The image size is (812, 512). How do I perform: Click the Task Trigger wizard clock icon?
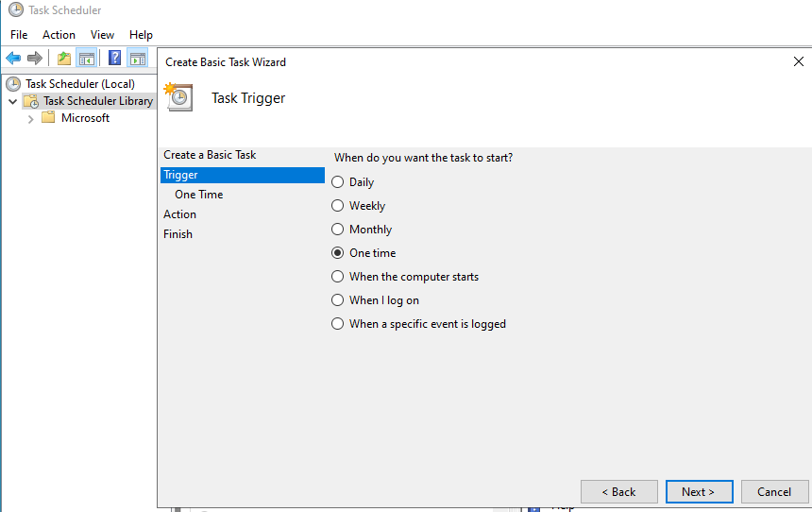tap(178, 97)
